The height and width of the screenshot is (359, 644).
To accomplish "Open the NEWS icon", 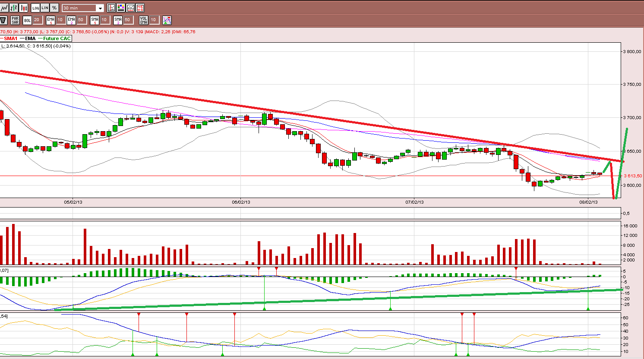I will click(x=140, y=8).
